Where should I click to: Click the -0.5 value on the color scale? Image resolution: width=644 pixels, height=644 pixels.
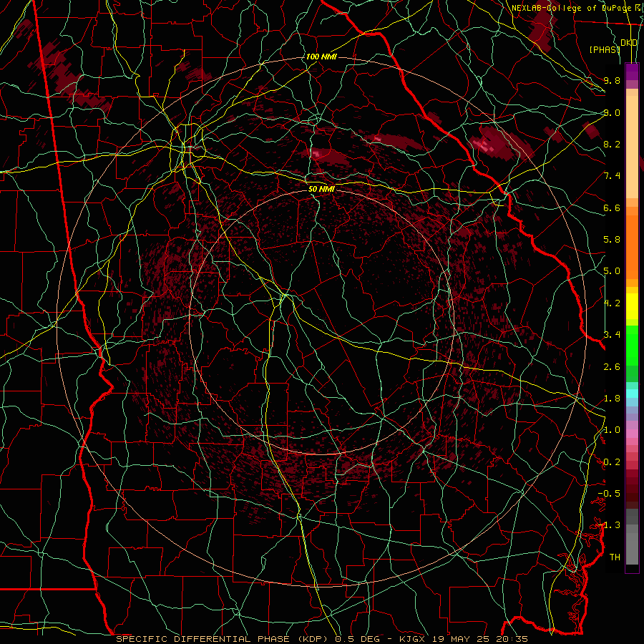pos(609,494)
